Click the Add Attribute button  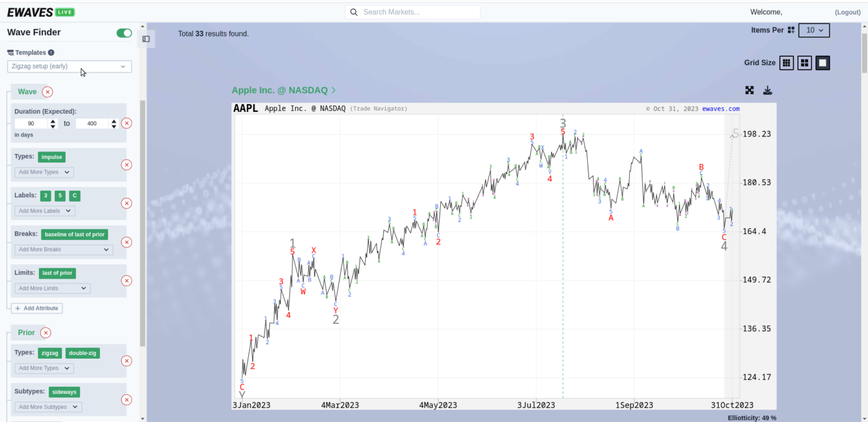37,308
